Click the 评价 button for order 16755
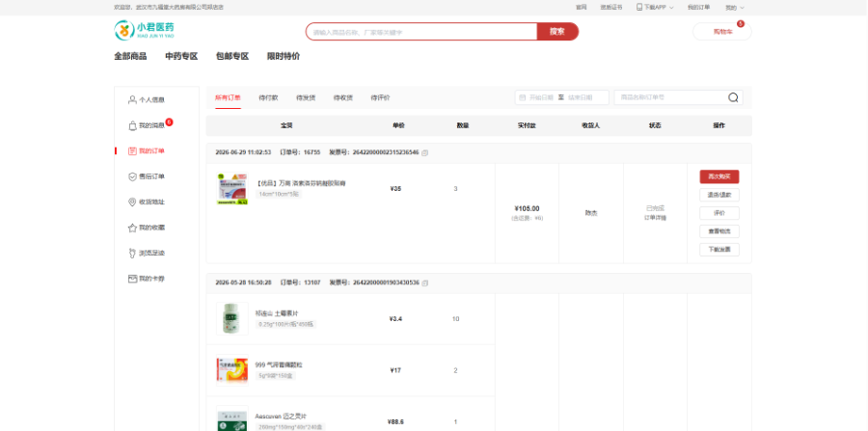 coord(719,213)
